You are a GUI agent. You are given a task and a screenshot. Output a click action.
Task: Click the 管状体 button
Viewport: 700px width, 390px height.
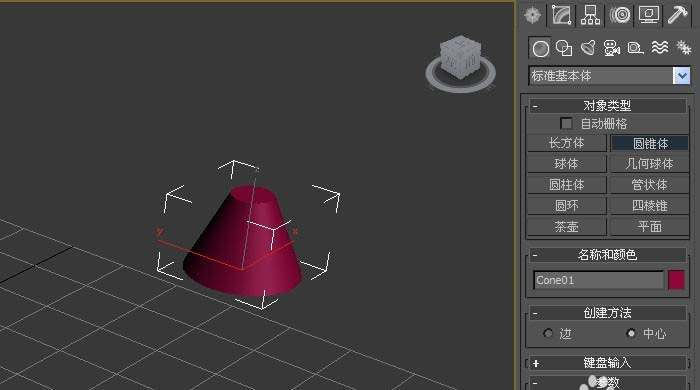650,185
